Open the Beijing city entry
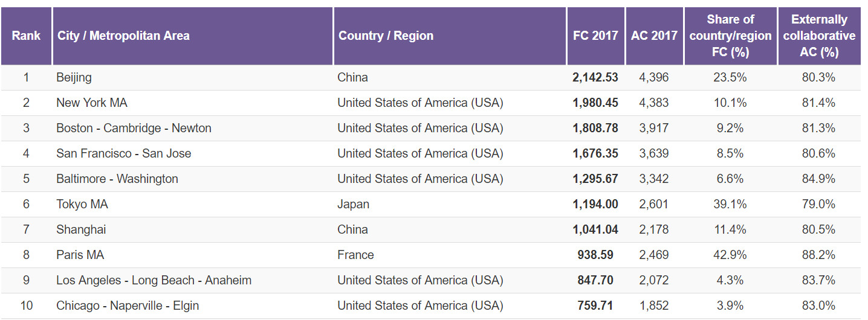868x320 pixels. tap(74, 77)
